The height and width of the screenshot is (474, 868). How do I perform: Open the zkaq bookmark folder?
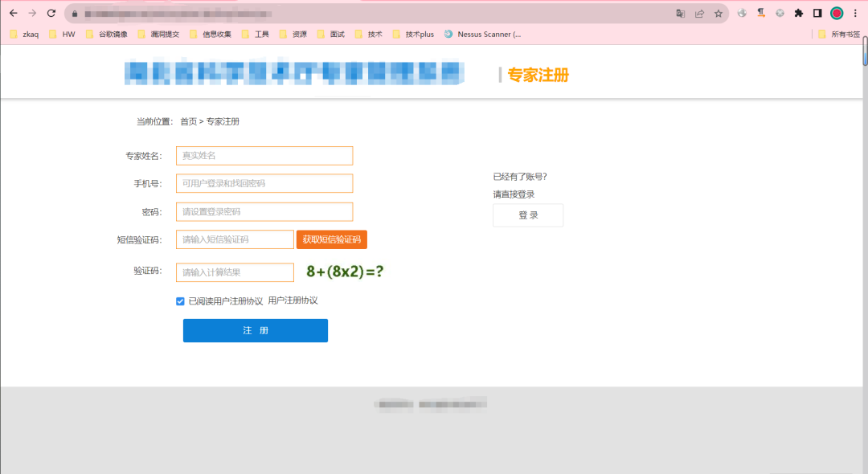click(24, 35)
